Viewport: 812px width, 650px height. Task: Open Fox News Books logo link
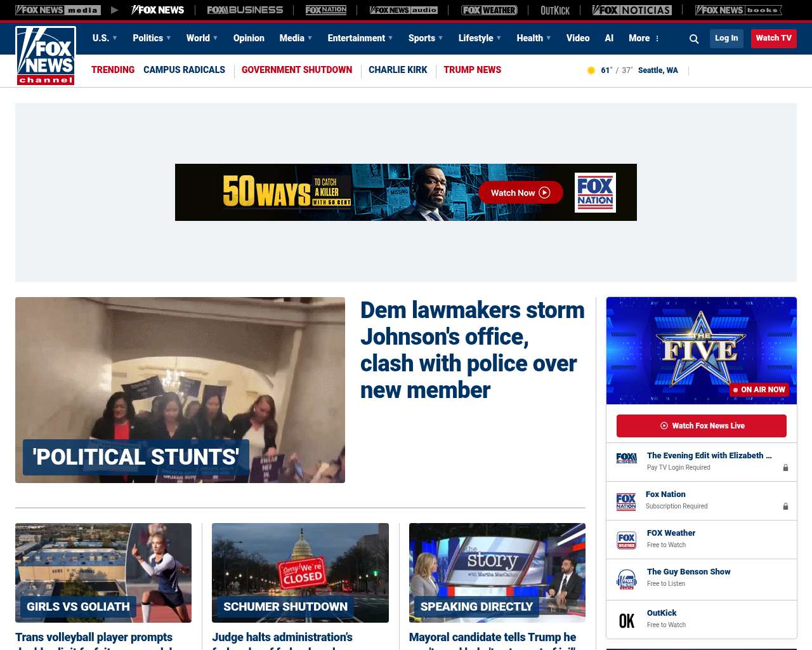coord(738,10)
